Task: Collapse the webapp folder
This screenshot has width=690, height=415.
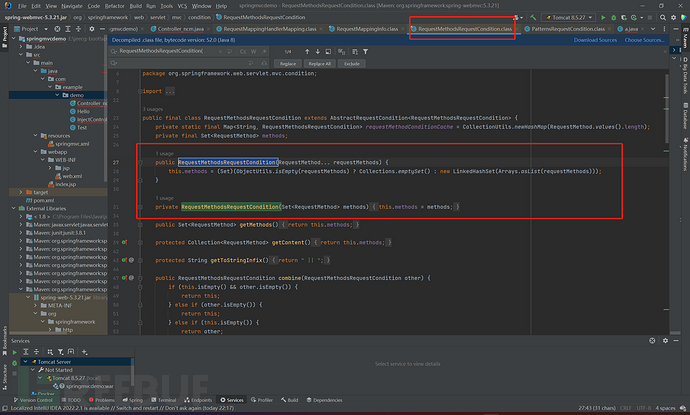Action: 36,152
